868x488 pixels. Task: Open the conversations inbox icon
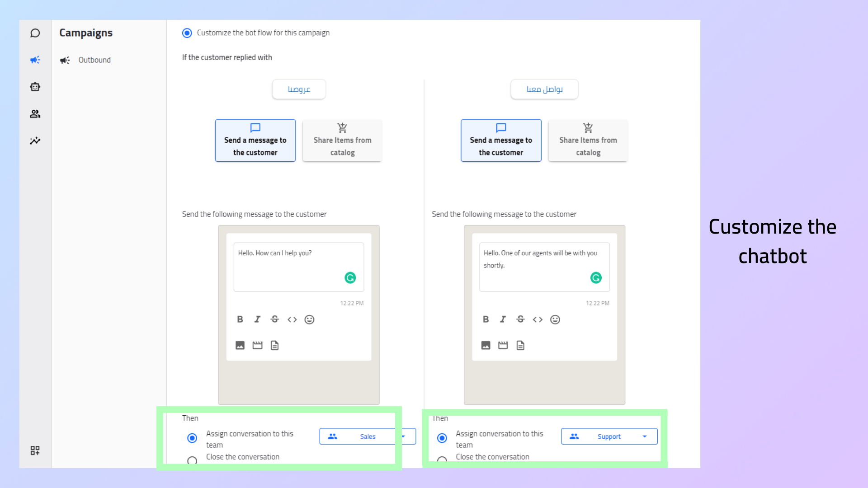[35, 33]
